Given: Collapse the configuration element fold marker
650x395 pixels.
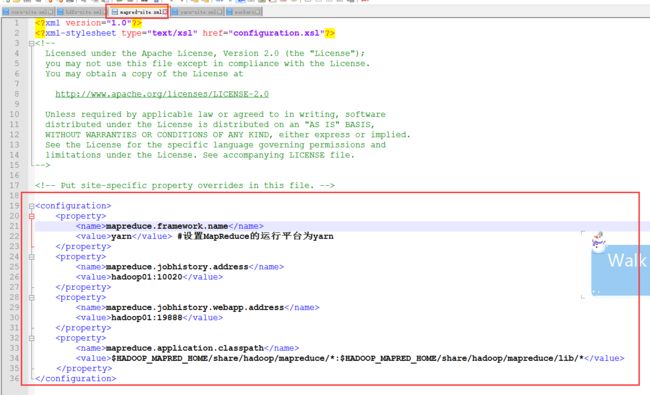Looking at the screenshot, I should [32, 206].
